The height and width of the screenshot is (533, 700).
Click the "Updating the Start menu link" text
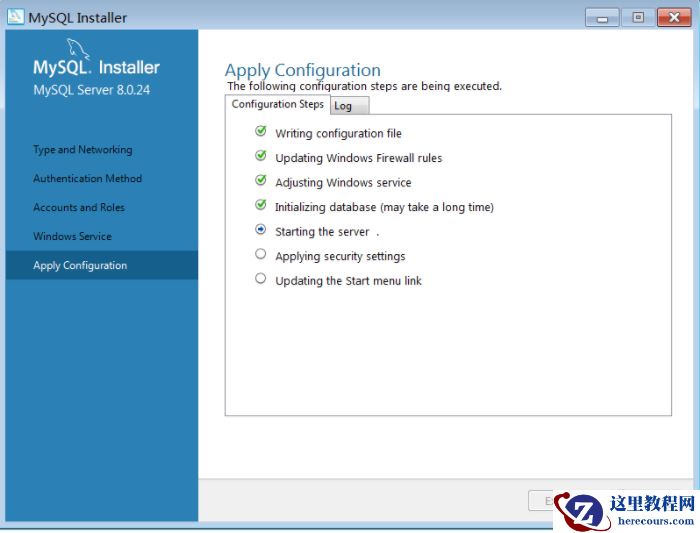click(x=348, y=281)
